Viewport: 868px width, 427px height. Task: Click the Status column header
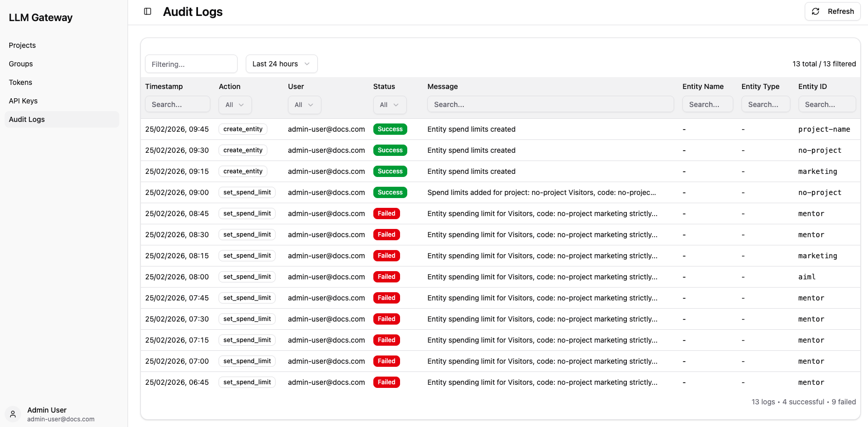point(384,86)
